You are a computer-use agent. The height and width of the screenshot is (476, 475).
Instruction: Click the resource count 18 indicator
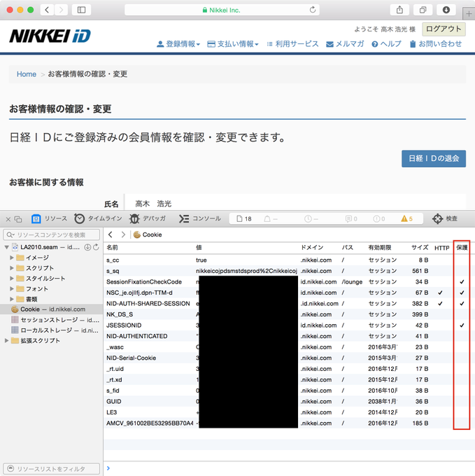[244, 218]
